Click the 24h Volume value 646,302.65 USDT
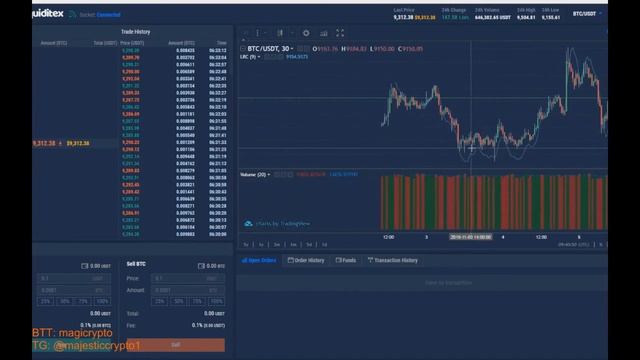 coord(493,18)
